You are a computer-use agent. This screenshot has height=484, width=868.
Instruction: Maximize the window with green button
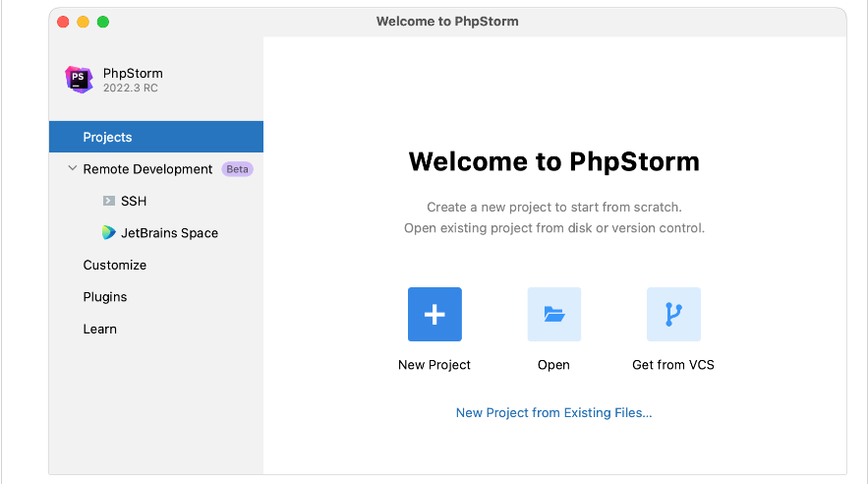point(103,22)
